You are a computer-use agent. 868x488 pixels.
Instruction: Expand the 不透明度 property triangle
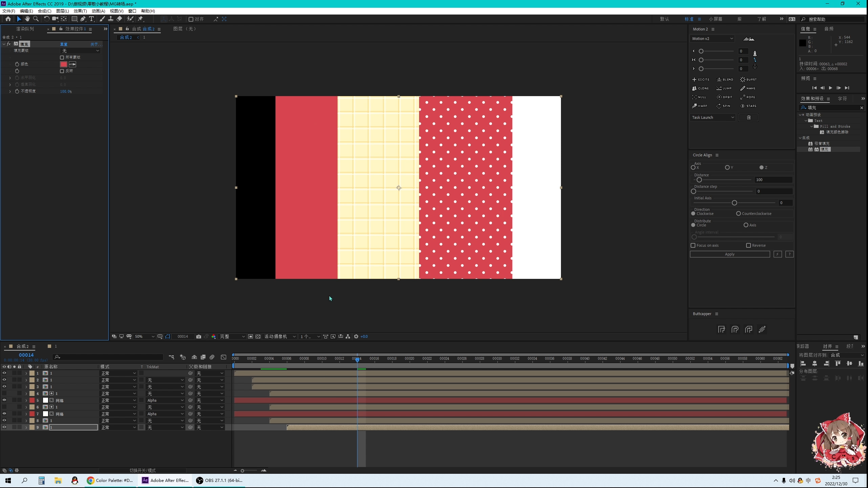[10, 91]
